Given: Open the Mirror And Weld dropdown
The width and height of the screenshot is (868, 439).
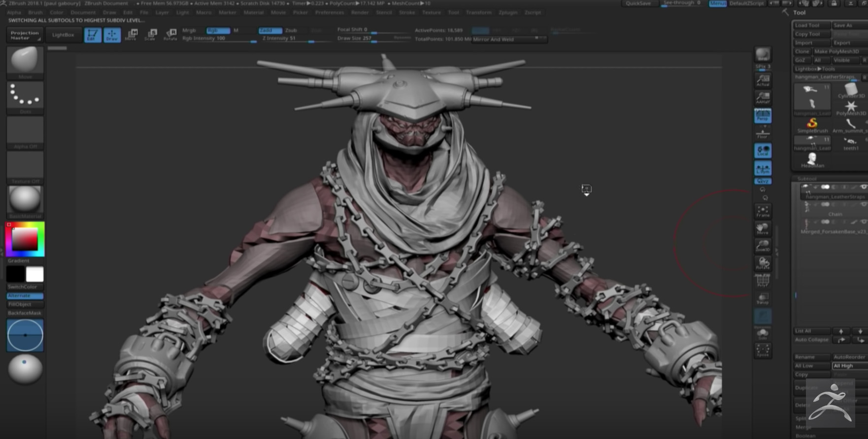Looking at the screenshot, I should click(x=509, y=39).
